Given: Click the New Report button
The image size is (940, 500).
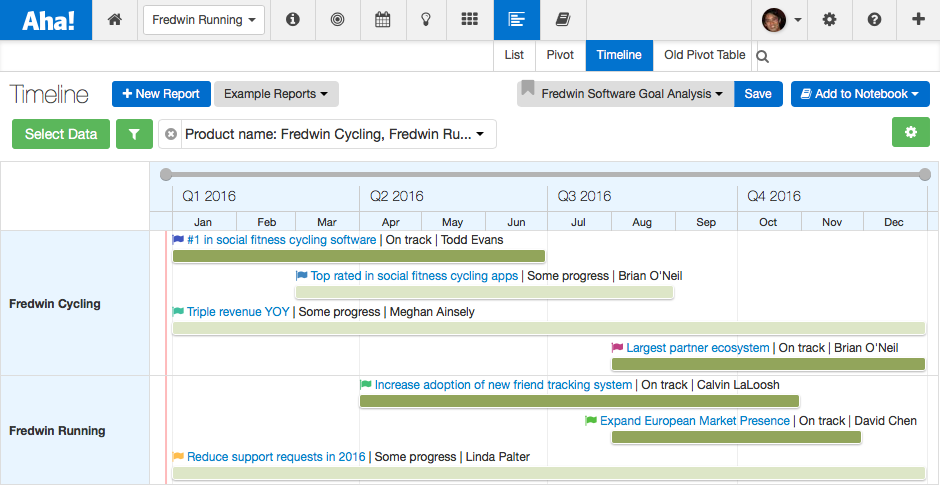Looking at the screenshot, I should [x=161, y=94].
